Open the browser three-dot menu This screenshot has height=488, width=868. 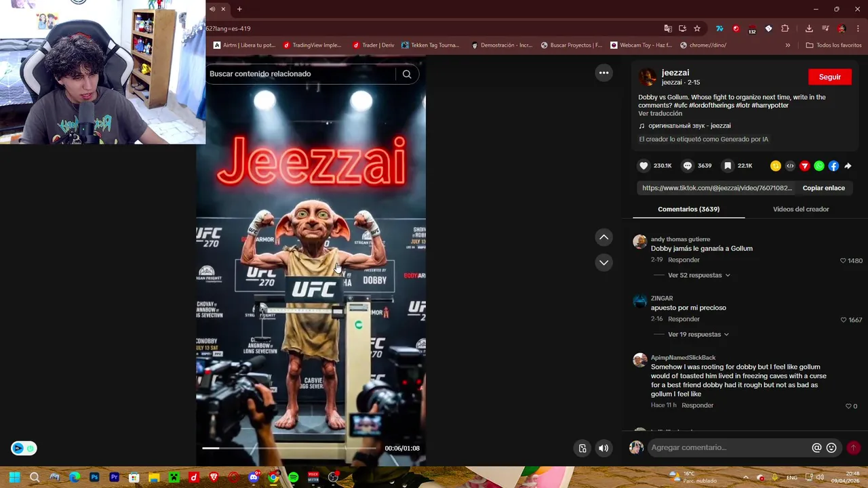pyautogui.click(x=859, y=28)
